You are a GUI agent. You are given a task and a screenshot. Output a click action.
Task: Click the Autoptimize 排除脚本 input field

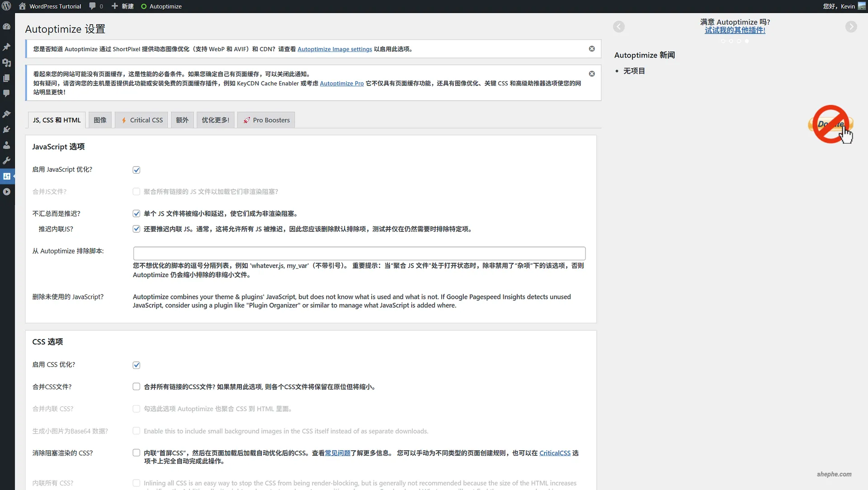pos(359,253)
